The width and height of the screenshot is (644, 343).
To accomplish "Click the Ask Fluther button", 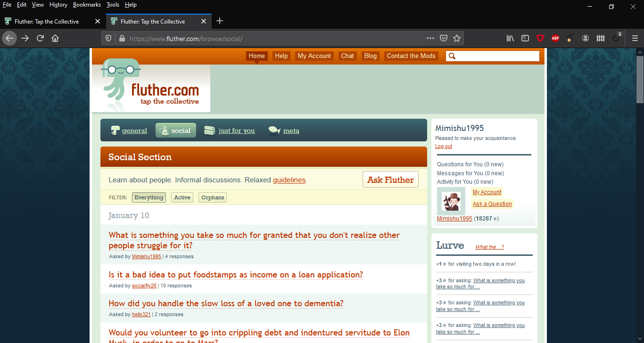I will coord(390,180).
